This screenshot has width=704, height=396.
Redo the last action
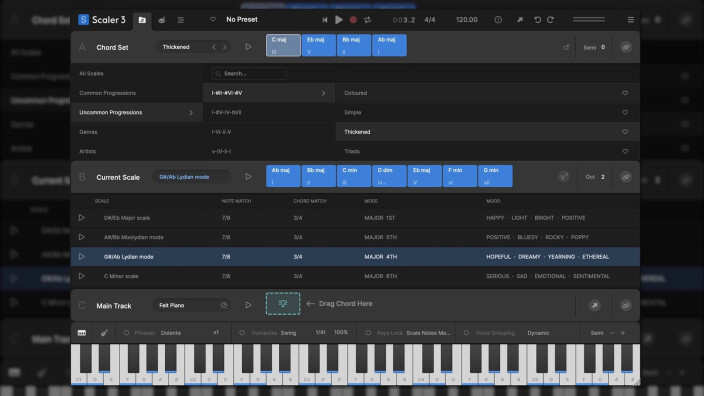coord(550,20)
